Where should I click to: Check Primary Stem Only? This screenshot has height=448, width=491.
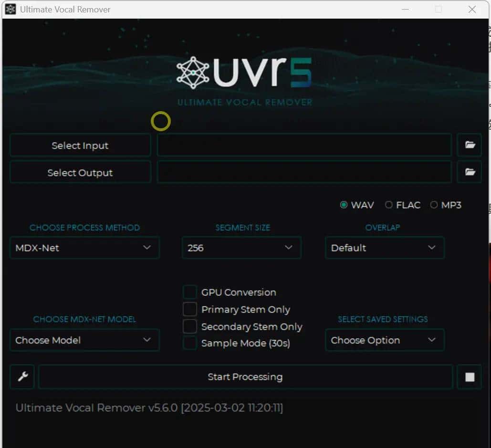[x=190, y=309]
